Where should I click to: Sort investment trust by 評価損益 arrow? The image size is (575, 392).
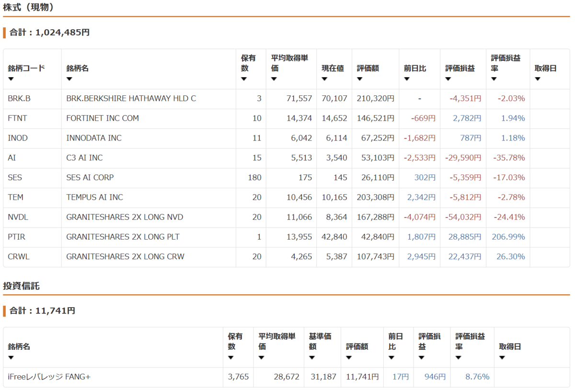tap(421, 357)
